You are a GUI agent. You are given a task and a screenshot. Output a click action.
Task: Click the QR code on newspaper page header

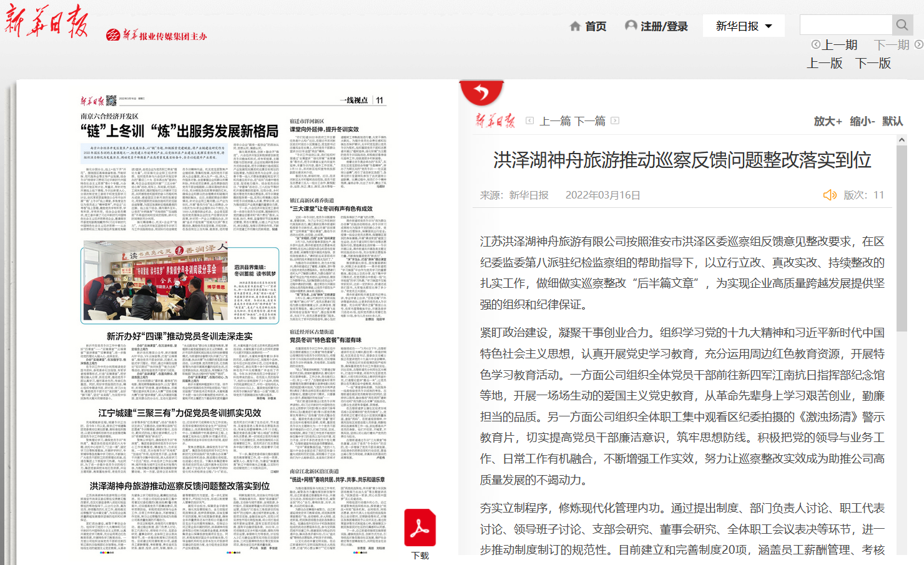(111, 100)
